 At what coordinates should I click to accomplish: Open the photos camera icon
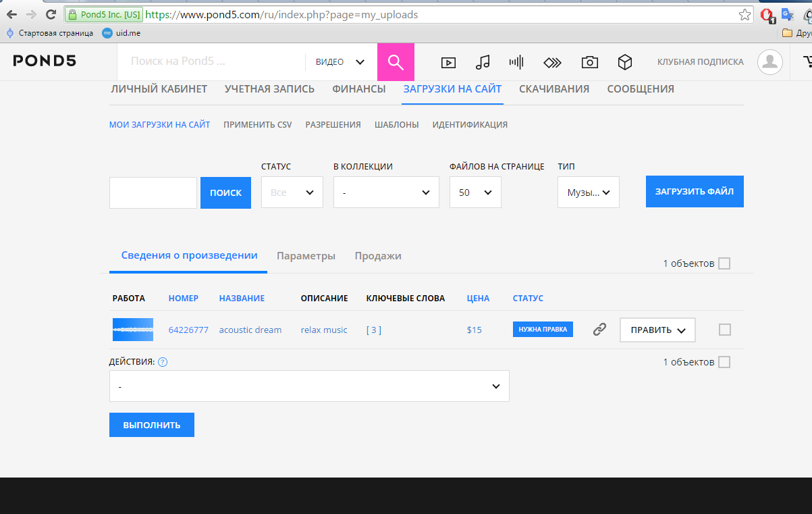589,62
